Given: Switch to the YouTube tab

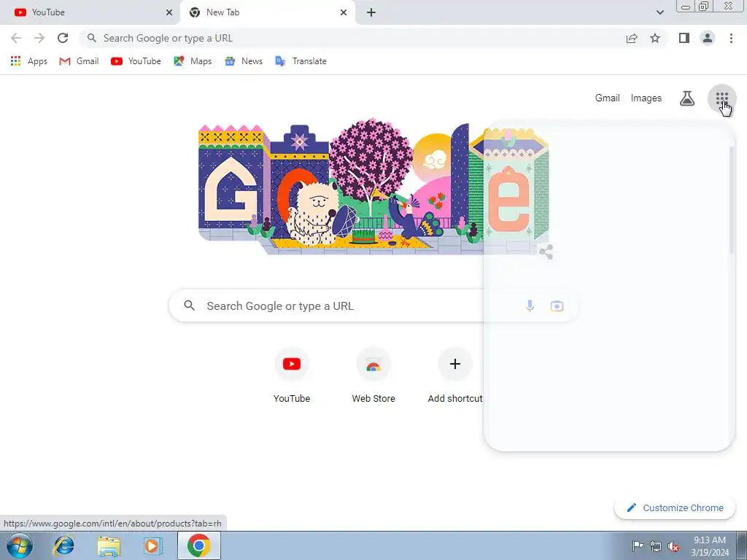Looking at the screenshot, I should (90, 12).
